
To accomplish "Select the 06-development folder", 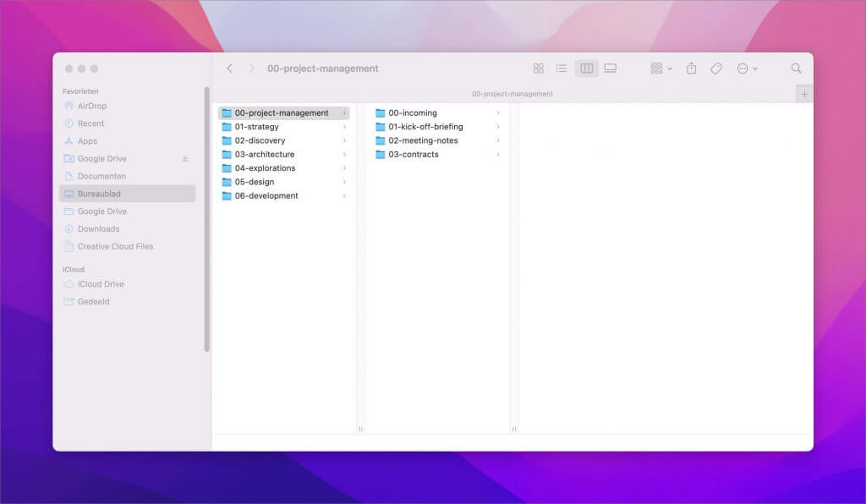I will (x=284, y=196).
